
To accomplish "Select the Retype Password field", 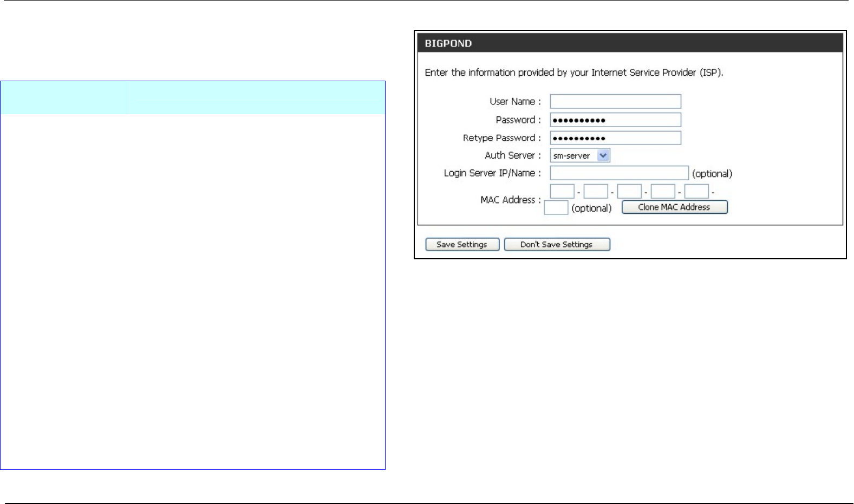I will coord(615,138).
